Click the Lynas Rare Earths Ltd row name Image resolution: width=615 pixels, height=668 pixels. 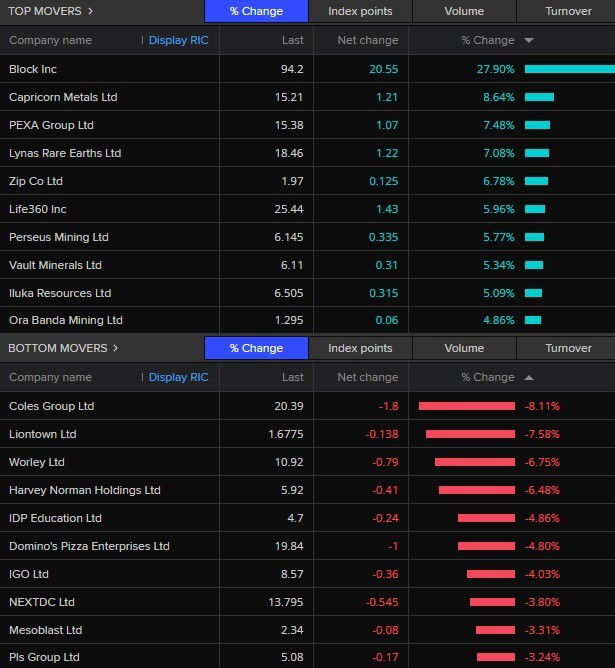(65, 153)
